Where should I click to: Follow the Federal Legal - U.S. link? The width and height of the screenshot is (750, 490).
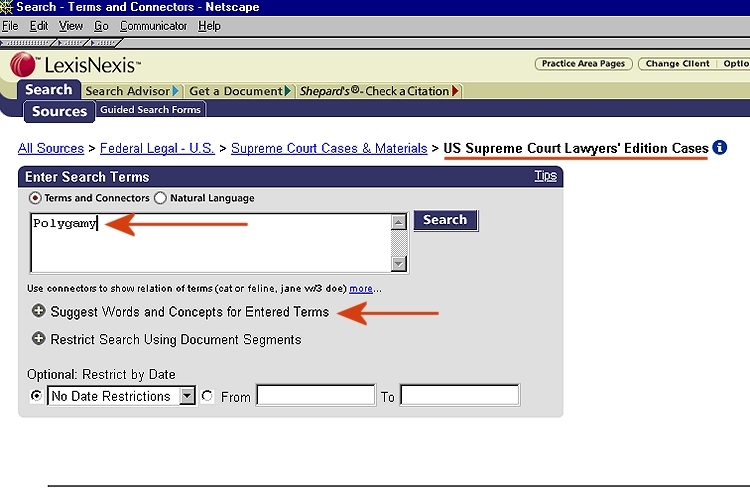pyautogui.click(x=157, y=148)
